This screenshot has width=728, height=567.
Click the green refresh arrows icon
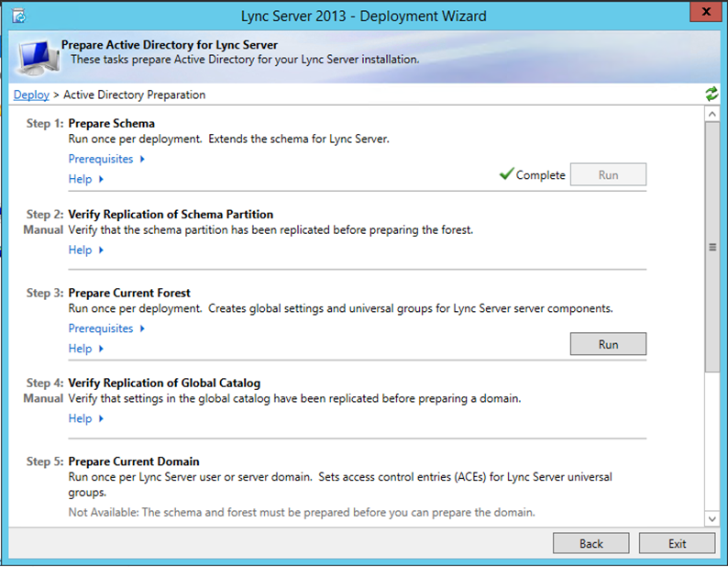pos(711,94)
